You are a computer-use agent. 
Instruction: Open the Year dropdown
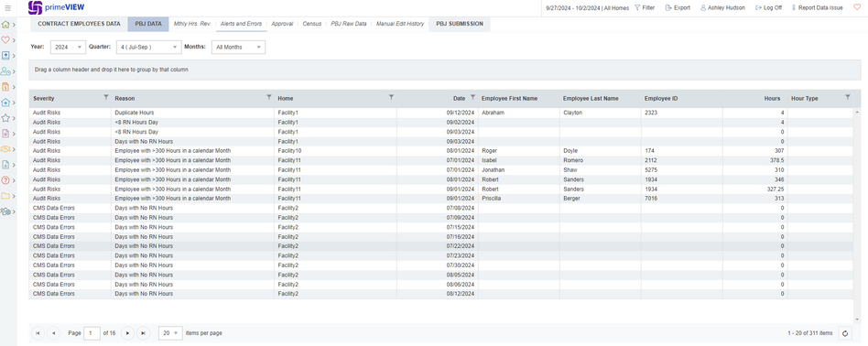[x=68, y=47]
